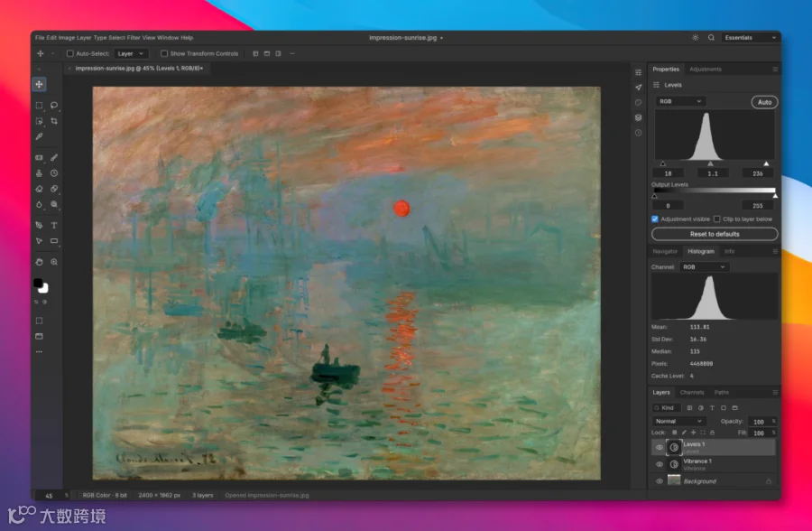The height and width of the screenshot is (531, 812).
Task: Select the Zoom tool in the toolbox
Action: tap(54, 262)
